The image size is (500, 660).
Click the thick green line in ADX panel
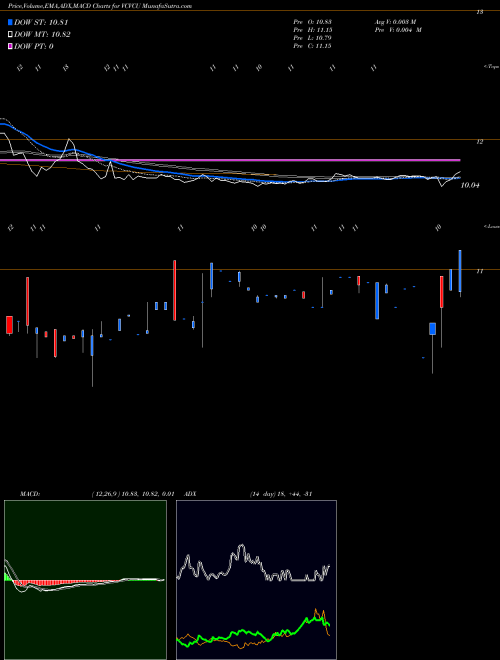[253, 633]
